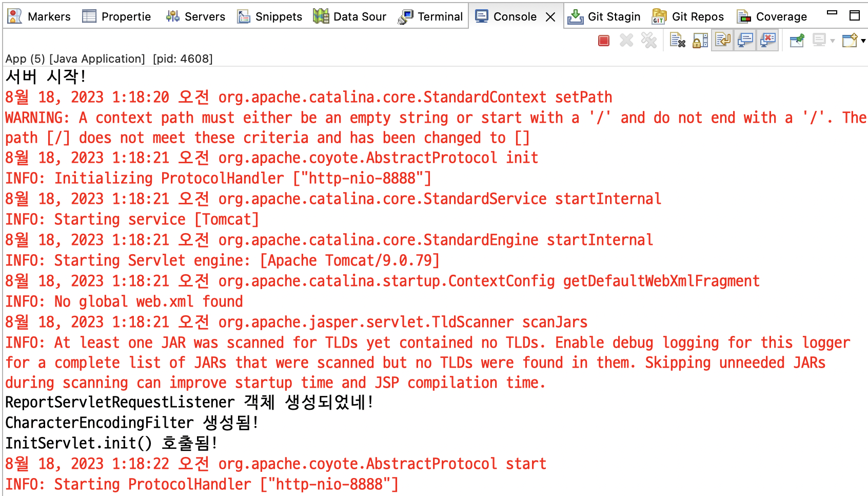Screen dimensions: 868x496
Task: Click the Console tab monitor icon
Action: pyautogui.click(x=482, y=16)
